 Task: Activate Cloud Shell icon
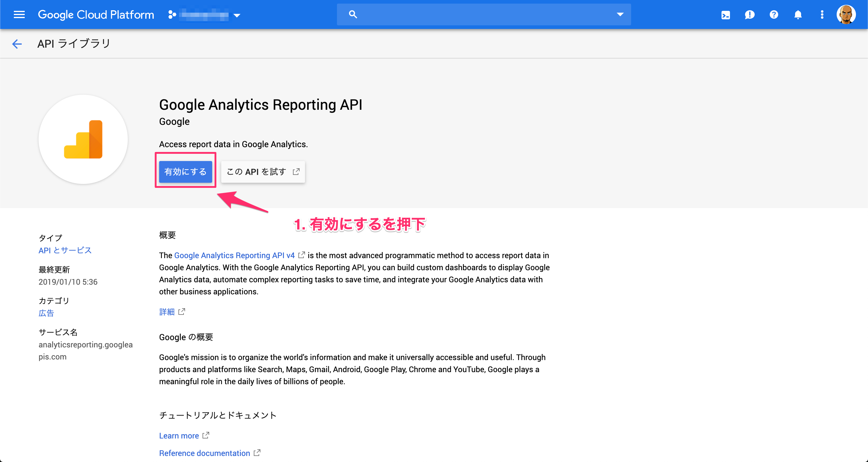725,15
